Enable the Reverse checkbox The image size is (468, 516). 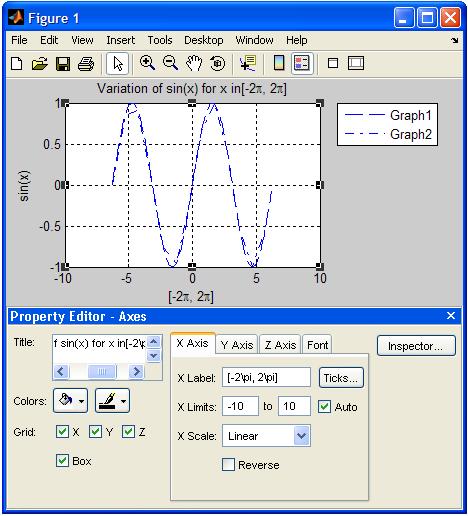(228, 464)
